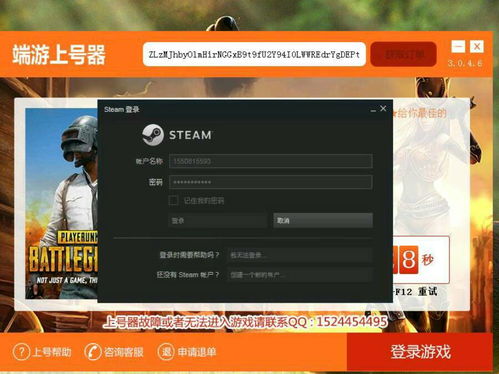
Task: Click the countdown seconds timer box
Action: click(421, 260)
